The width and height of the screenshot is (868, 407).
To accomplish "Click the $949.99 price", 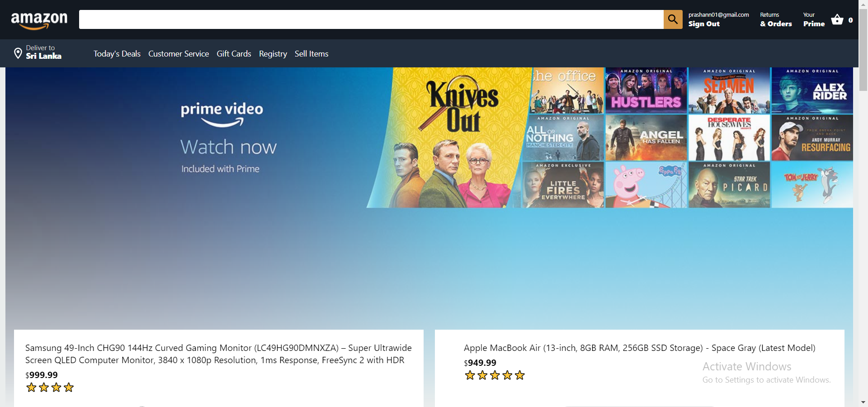I will 480,363.
